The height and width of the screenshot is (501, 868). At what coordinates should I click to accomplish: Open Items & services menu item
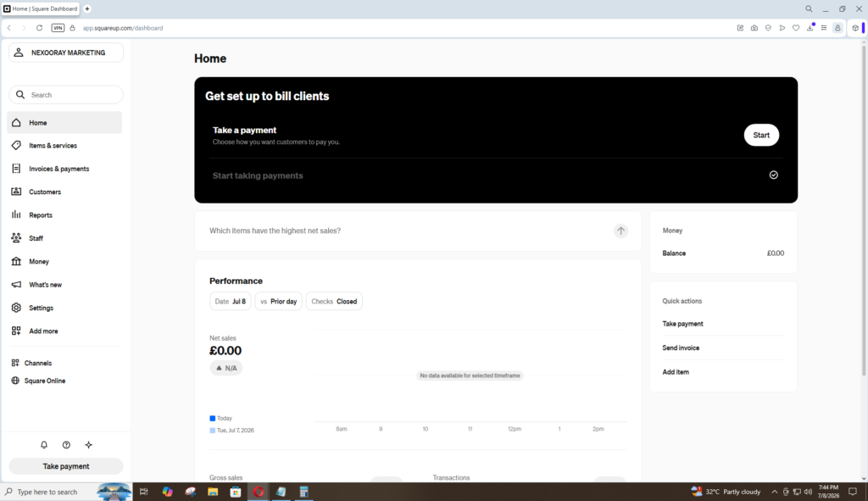click(64, 146)
